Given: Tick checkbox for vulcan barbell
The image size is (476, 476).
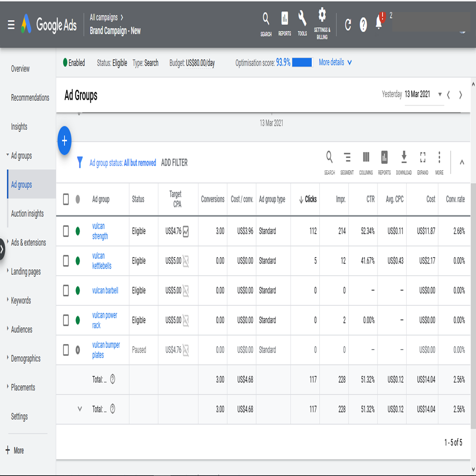Looking at the screenshot, I should click(x=66, y=291).
